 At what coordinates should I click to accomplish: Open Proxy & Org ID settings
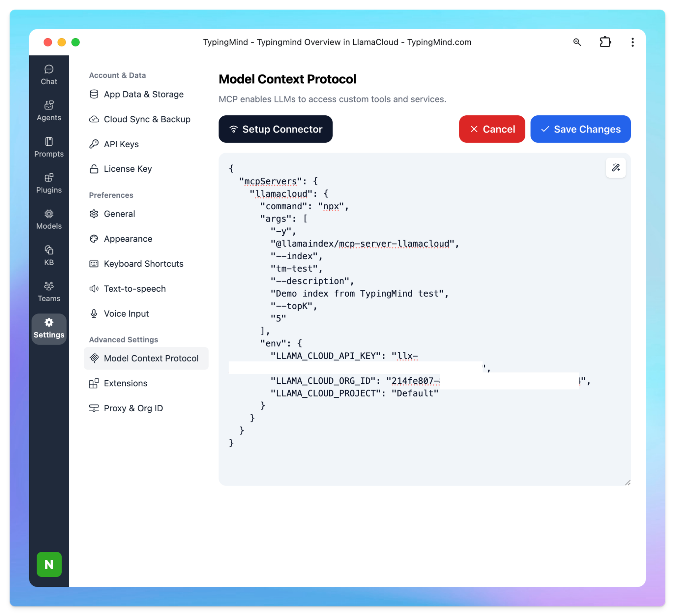(x=133, y=408)
